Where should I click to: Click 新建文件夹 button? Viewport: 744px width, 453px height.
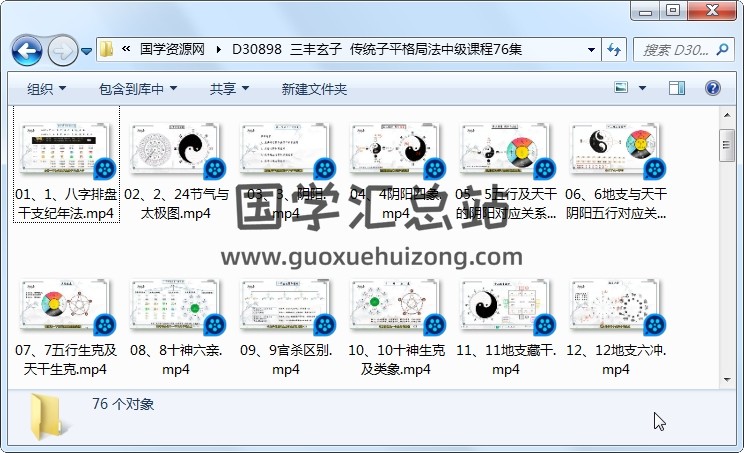coord(314,89)
